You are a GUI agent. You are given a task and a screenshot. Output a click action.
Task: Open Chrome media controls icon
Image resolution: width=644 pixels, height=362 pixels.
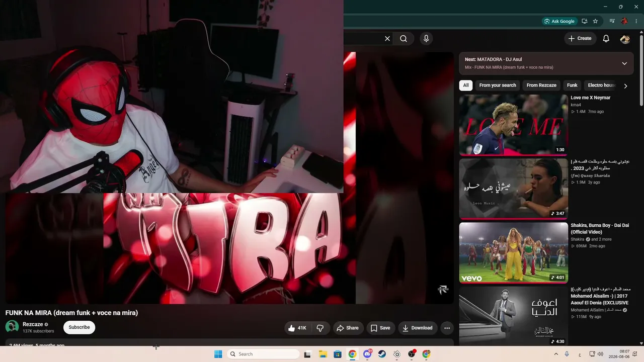(x=612, y=21)
